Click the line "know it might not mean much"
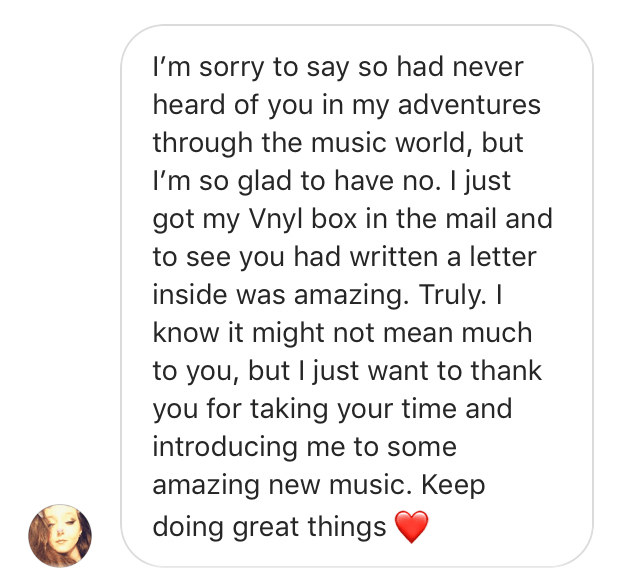The height and width of the screenshot is (577, 637). click(342, 333)
